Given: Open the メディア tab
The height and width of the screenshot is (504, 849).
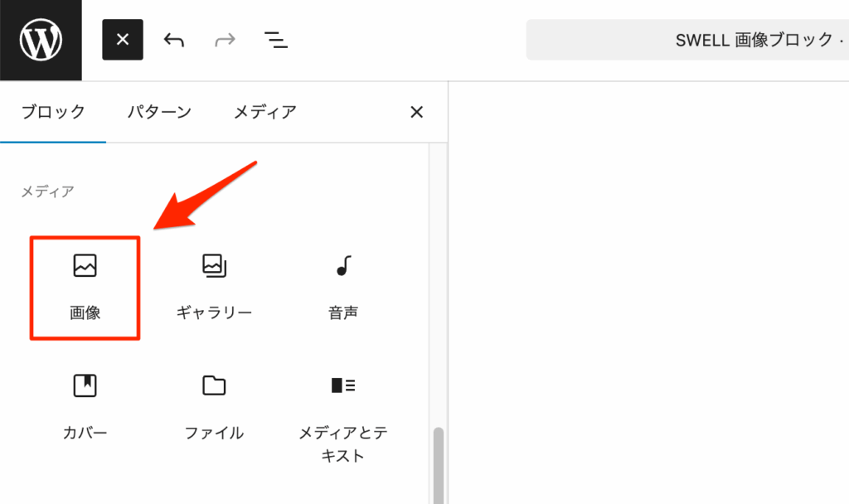Looking at the screenshot, I should click(x=264, y=112).
